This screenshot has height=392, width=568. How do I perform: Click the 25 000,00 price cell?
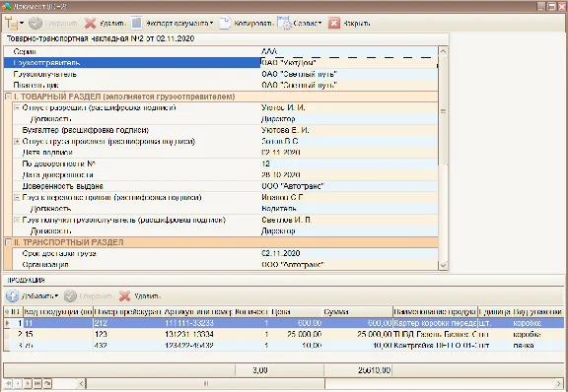(297, 334)
